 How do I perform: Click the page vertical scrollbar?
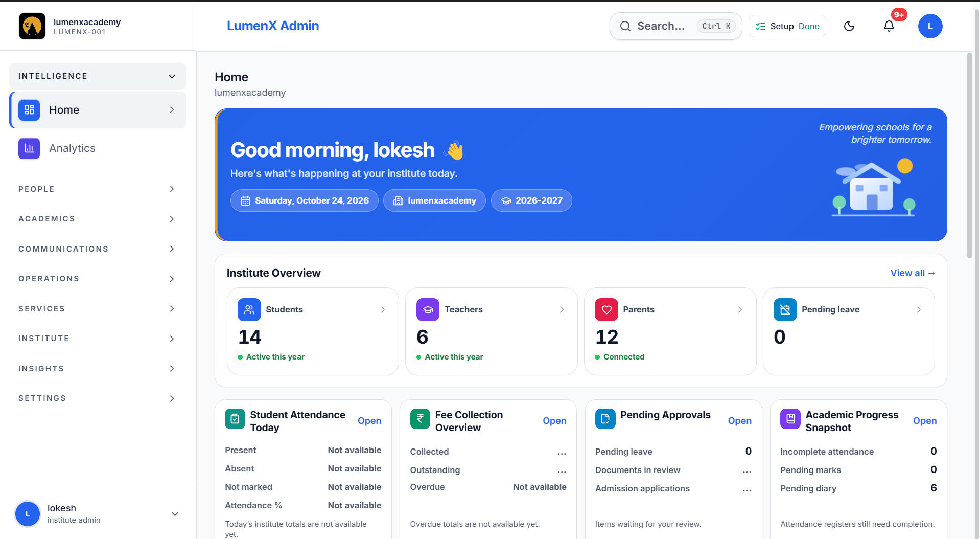point(969,155)
